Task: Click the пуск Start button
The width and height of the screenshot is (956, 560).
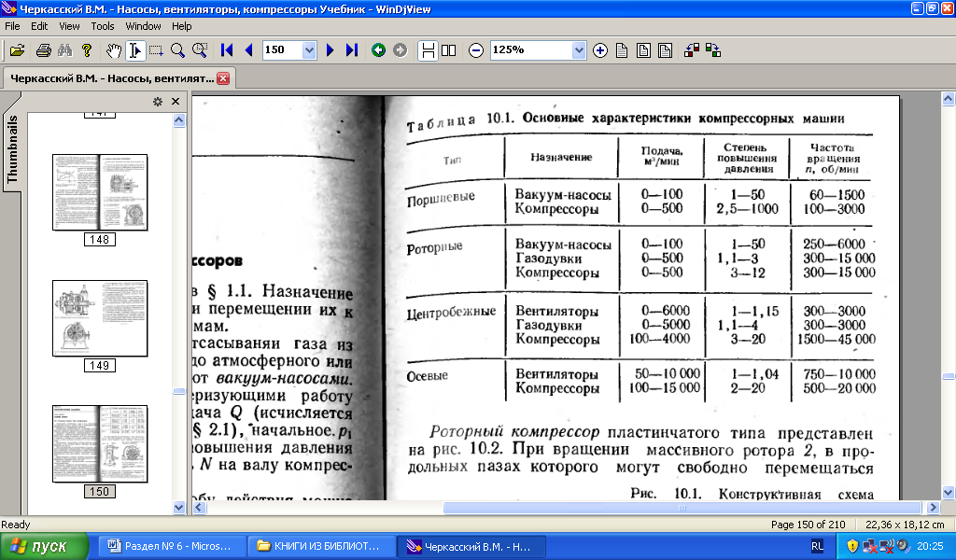Action: [x=44, y=547]
